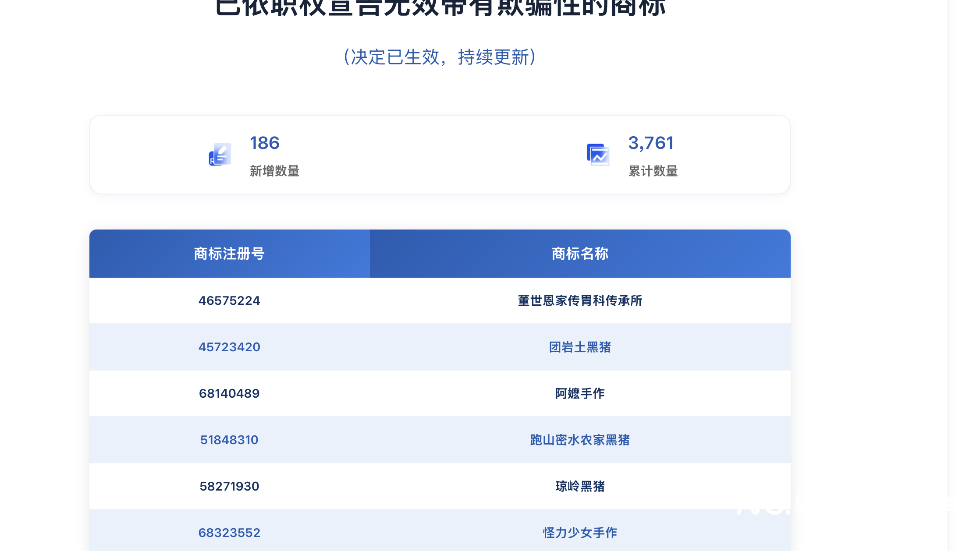Viewport: 980px width, 551px height.
Task: Select registration number 68323552
Action: 229,533
